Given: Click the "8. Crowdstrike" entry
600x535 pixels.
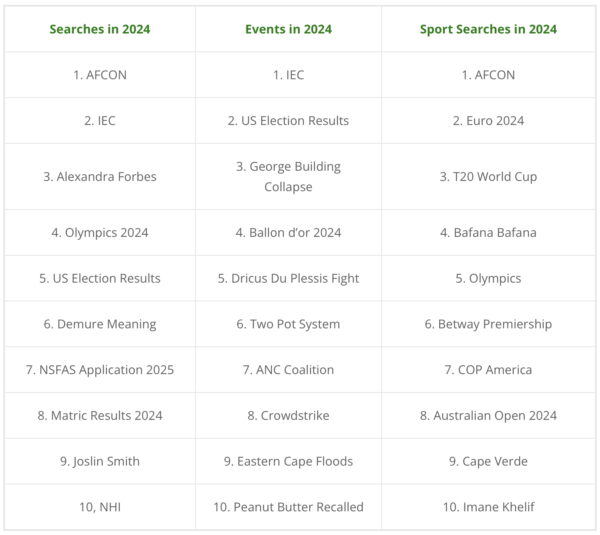Looking at the screenshot, I should (x=288, y=415).
